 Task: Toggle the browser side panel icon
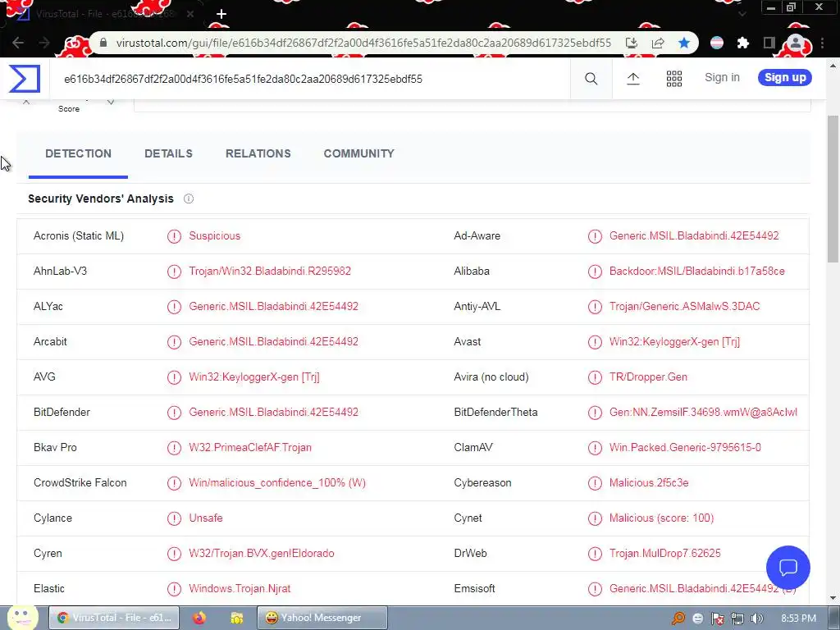[769, 43]
